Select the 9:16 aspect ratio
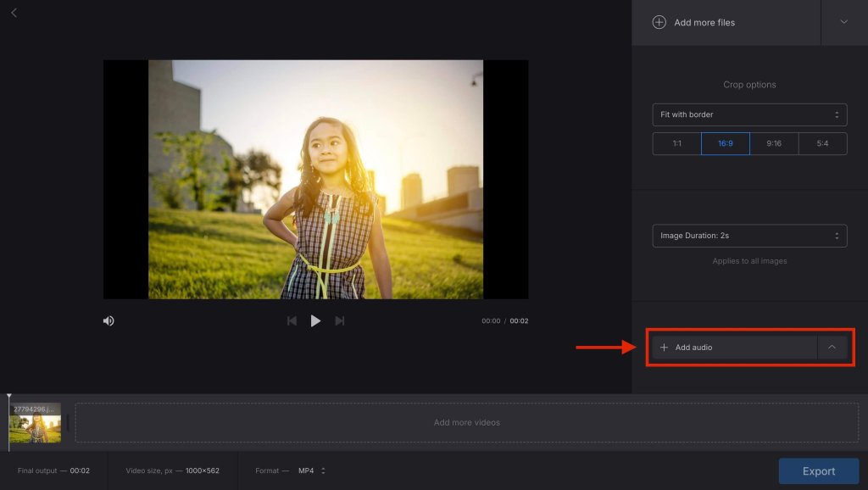The width and height of the screenshot is (868, 490). [774, 143]
